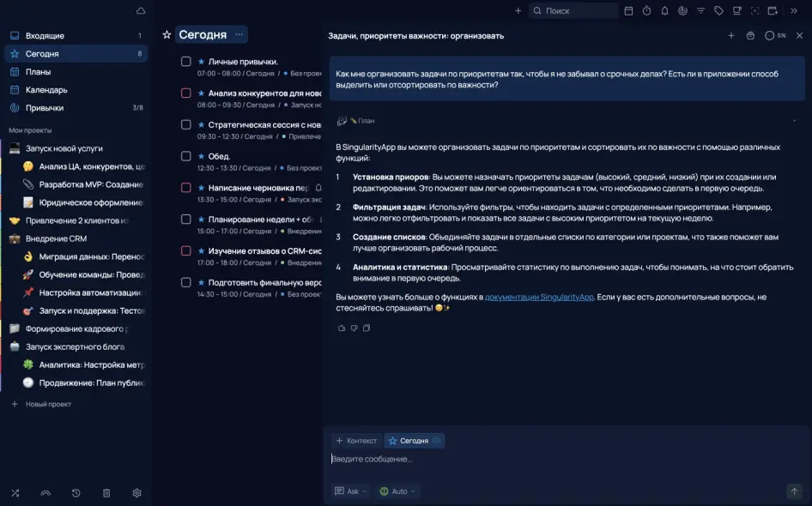812x506 pixels.
Task: Open the SingularityApp documentation link
Action: pyautogui.click(x=539, y=297)
